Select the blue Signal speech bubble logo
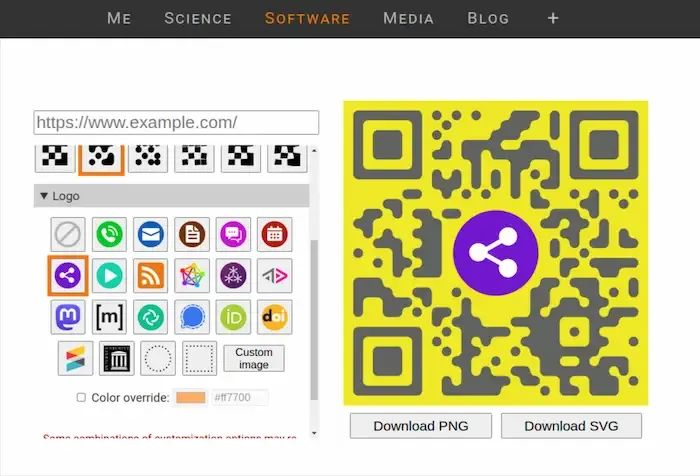 click(192, 317)
